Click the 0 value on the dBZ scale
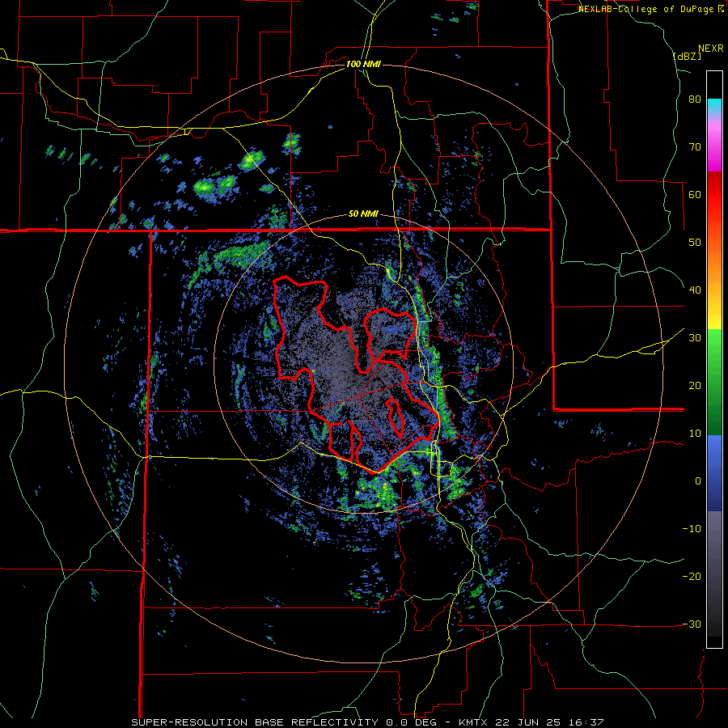 coord(698,481)
